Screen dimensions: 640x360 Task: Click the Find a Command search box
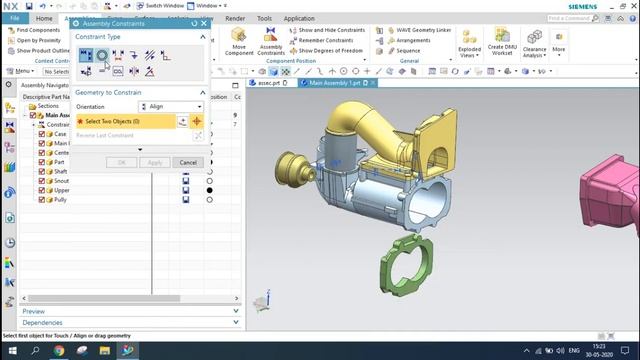(572, 18)
